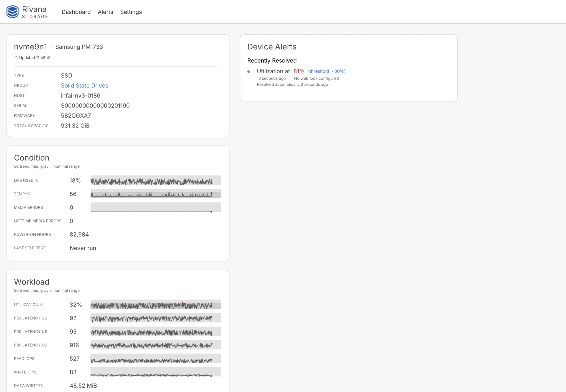Screen dimensions: 566x392
Task: Click the Write IOPS sparkline chart
Action: point(156,372)
